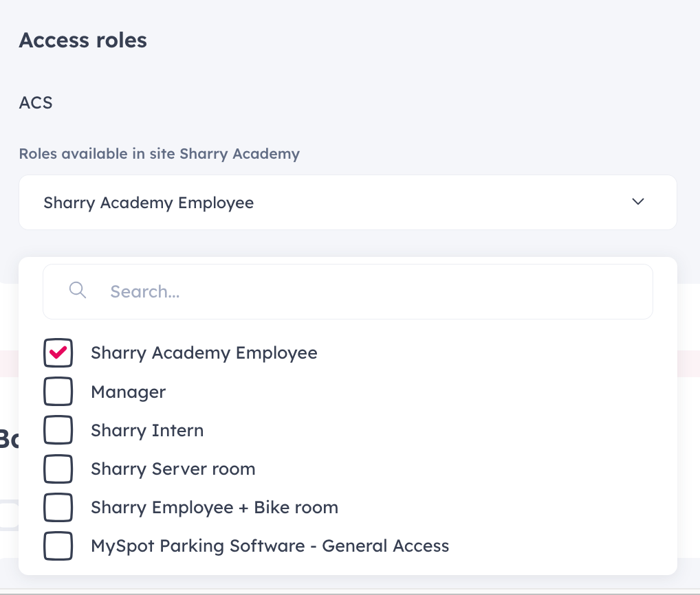Click the Access roles heading
The image size is (700, 595).
(83, 40)
